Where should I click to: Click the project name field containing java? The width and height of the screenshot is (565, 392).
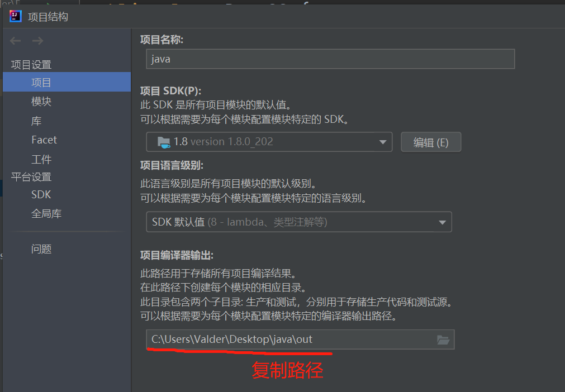(330, 59)
